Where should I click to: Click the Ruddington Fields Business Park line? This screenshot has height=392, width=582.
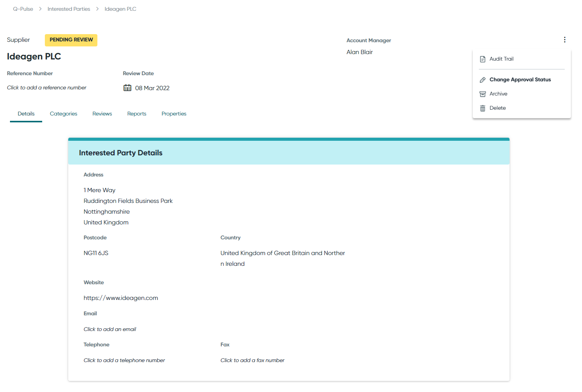[128, 201]
